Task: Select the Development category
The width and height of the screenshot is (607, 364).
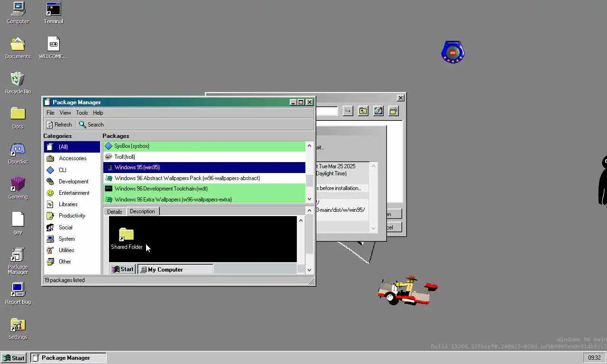Action: pyautogui.click(x=72, y=182)
